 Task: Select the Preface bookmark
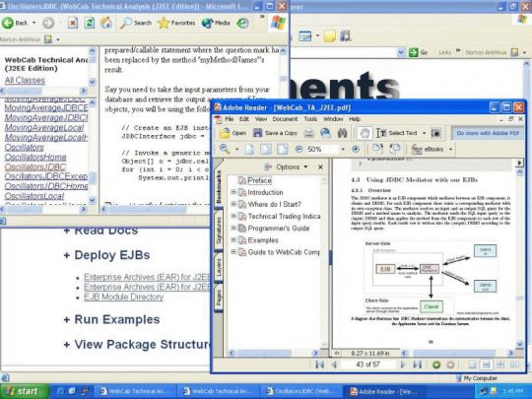259,180
